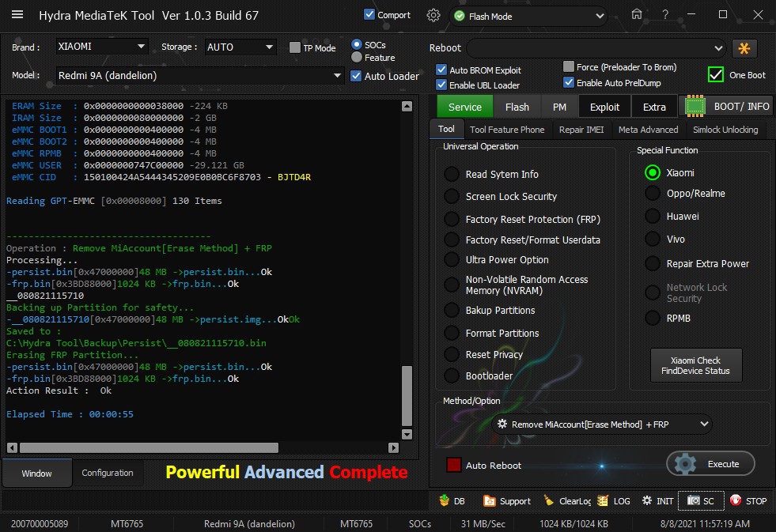Image resolution: width=776 pixels, height=532 pixels.
Task: Click the ClearLog broom icon
Action: (x=548, y=500)
